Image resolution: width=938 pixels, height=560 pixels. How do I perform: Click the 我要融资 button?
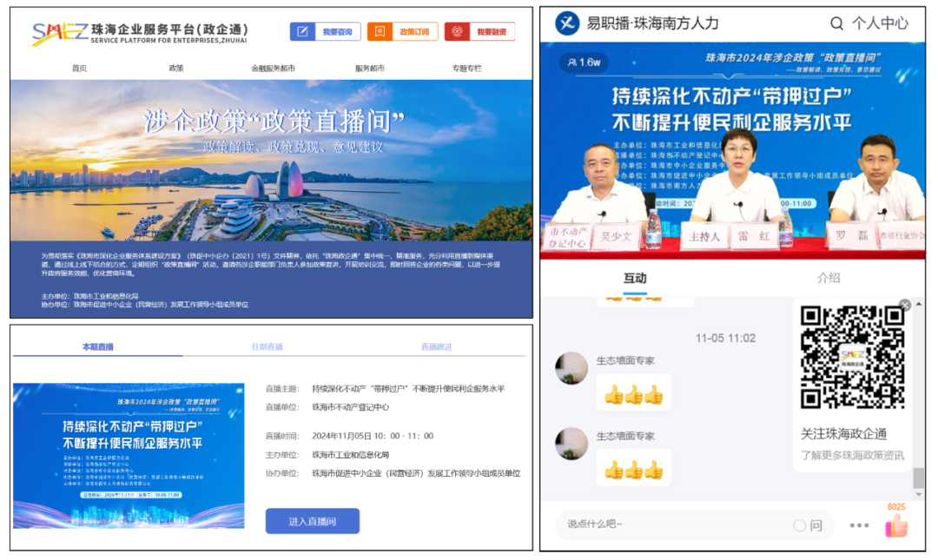coord(479,32)
